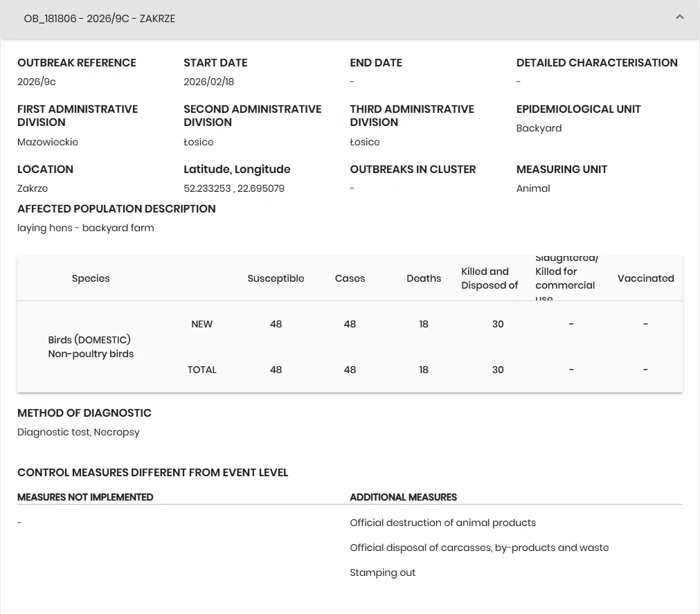Click the Killed and Disposed of header
Screen dimensions: 700x614
[x=490, y=278]
